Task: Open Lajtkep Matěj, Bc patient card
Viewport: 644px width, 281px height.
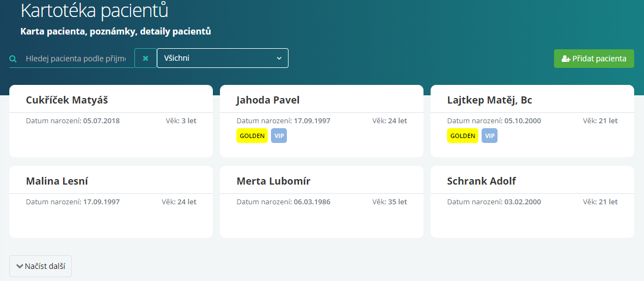Action: pos(532,121)
